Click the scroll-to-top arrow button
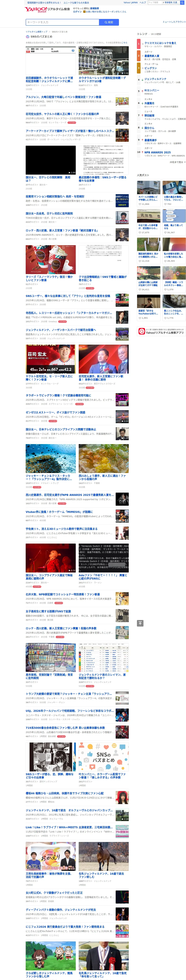The height and width of the screenshot is (980, 186). pyautogui.click(x=140, y=623)
